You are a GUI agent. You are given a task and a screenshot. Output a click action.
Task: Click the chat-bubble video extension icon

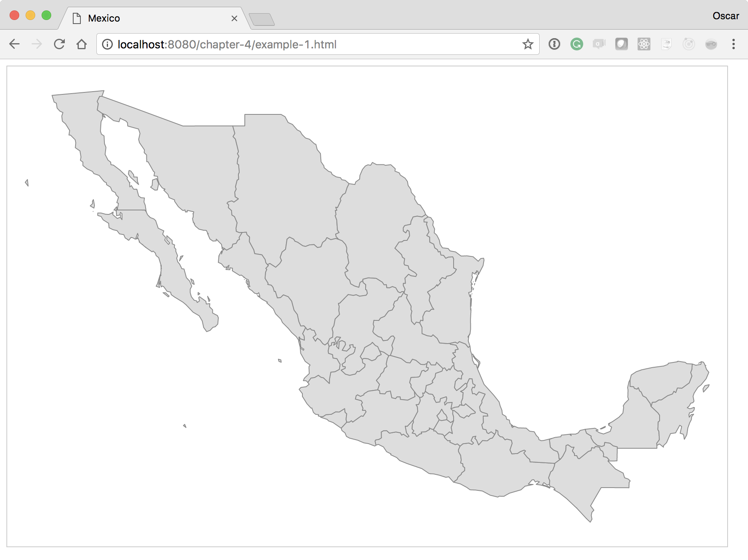[x=599, y=44]
